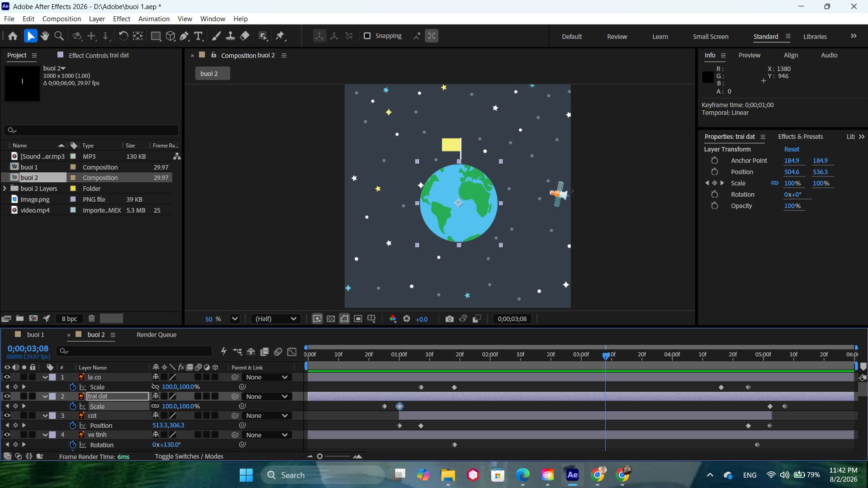
Task: Click Toggle Switches / Modes
Action: click(x=189, y=456)
